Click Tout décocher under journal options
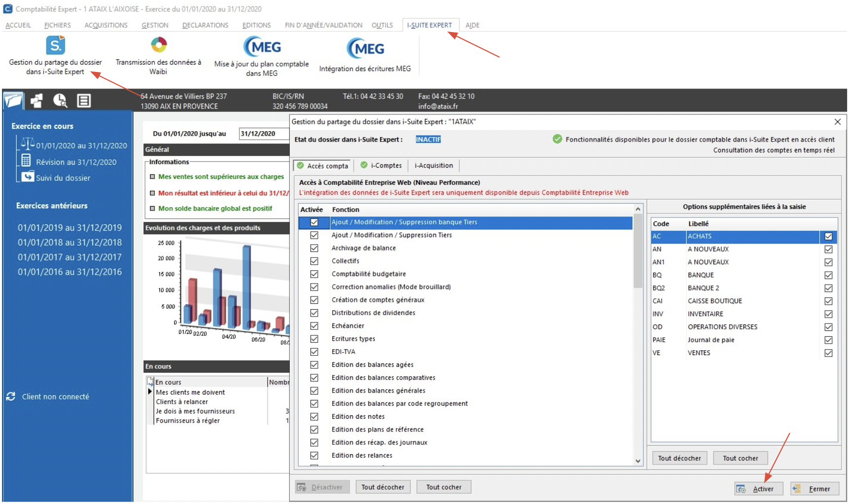The image size is (851, 504). point(679,458)
